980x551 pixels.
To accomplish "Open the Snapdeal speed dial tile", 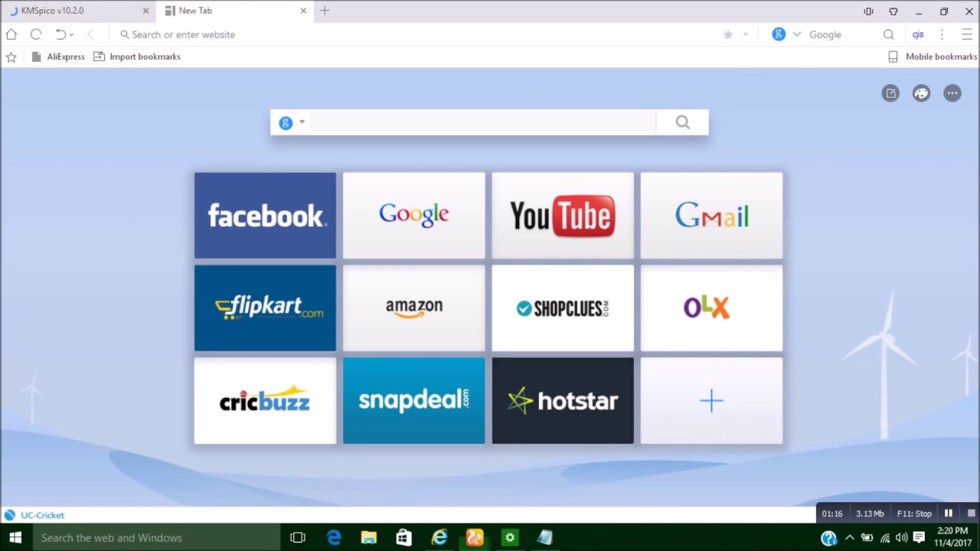I will pos(414,400).
